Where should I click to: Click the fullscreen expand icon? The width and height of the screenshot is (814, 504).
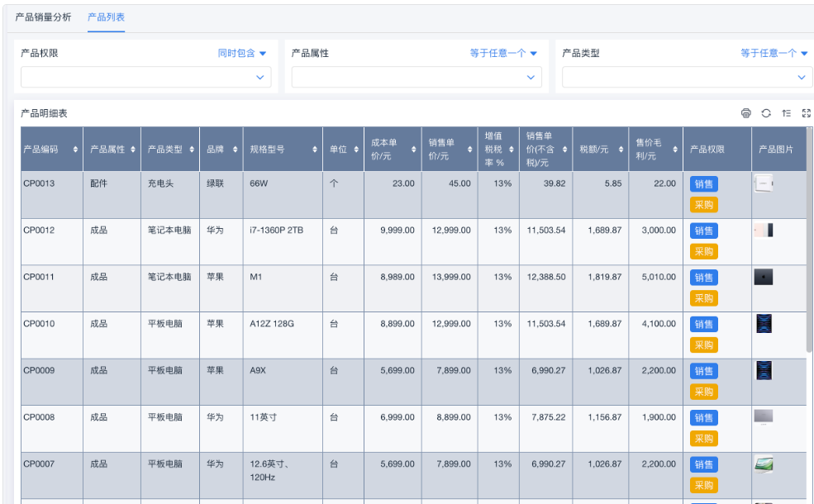pyautogui.click(x=807, y=113)
